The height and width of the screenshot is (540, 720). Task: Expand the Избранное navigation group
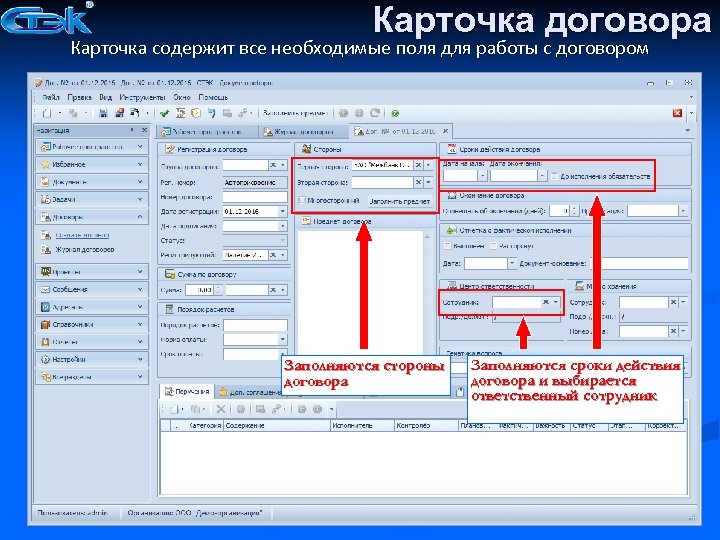pos(140,164)
